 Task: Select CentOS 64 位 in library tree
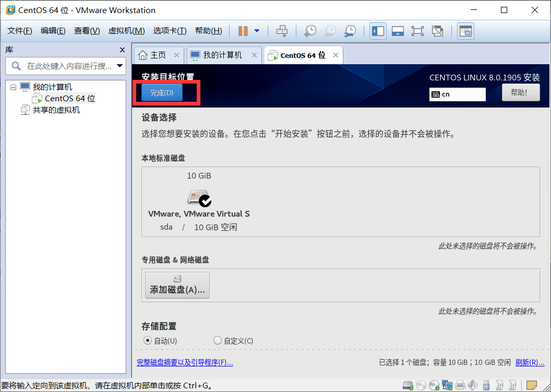70,99
